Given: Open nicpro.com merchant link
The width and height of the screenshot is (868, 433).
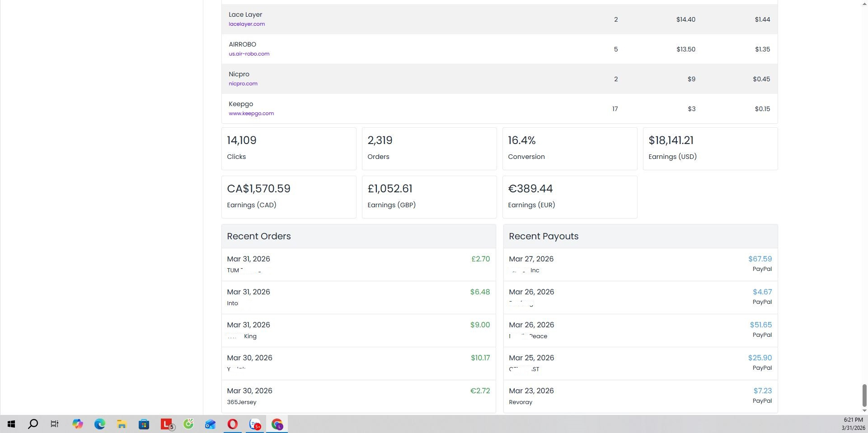Looking at the screenshot, I should [243, 84].
